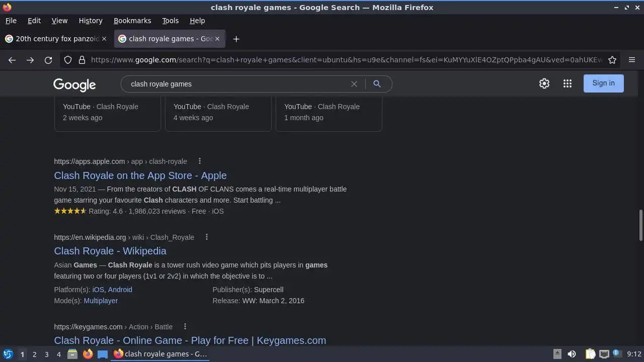Open the Tools menu
The image size is (644, 362).
point(171,21)
